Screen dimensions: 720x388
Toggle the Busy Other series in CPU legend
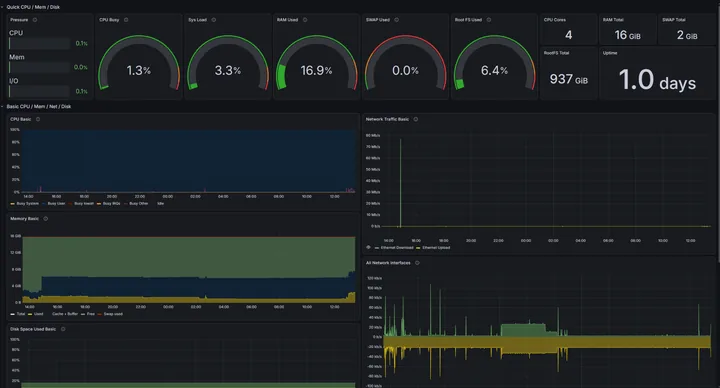click(139, 203)
